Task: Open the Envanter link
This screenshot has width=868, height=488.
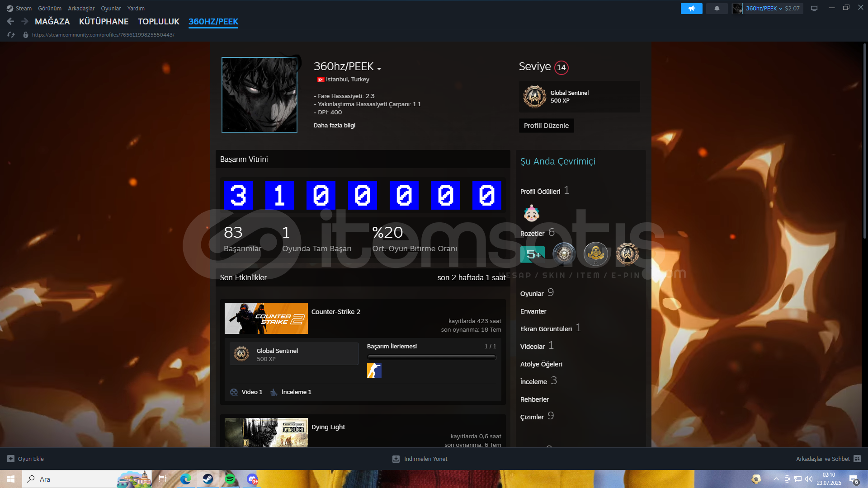Action: tap(533, 311)
